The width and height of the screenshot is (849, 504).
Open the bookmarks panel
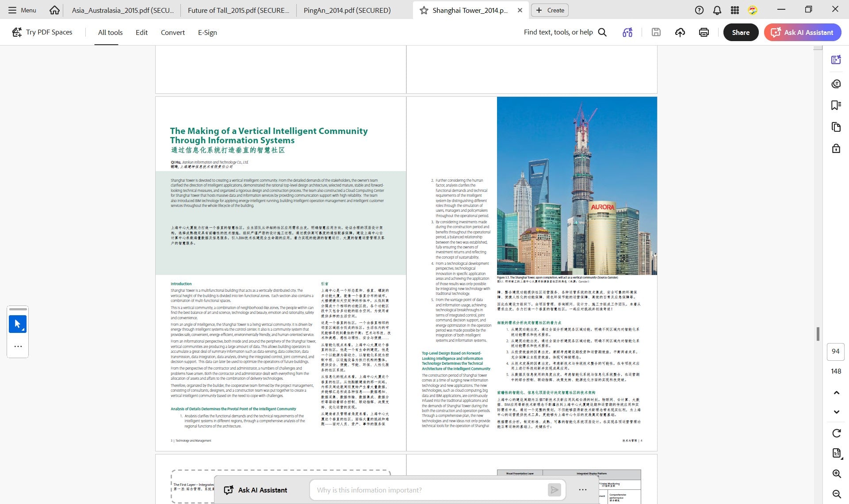click(x=836, y=105)
